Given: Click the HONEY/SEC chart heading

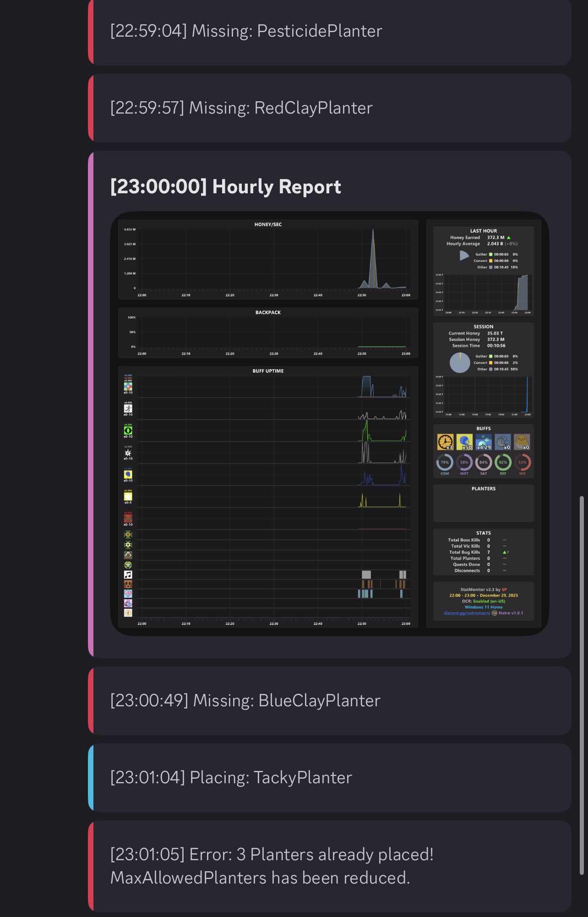Looking at the screenshot, I should point(268,224).
